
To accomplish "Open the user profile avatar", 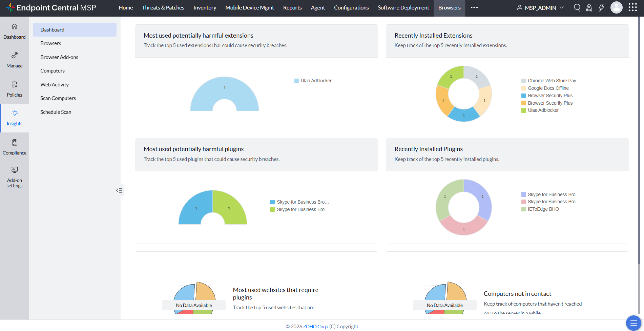I will pyautogui.click(x=616, y=7).
